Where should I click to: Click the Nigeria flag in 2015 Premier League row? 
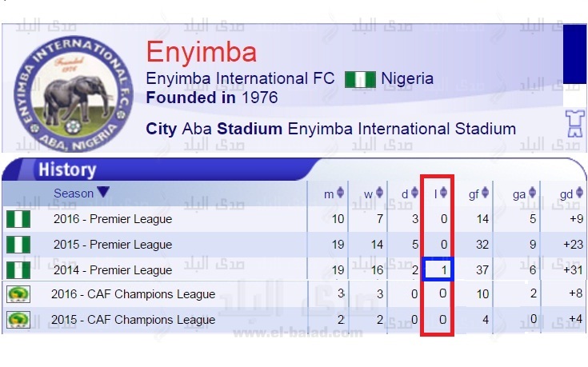[x=18, y=245]
